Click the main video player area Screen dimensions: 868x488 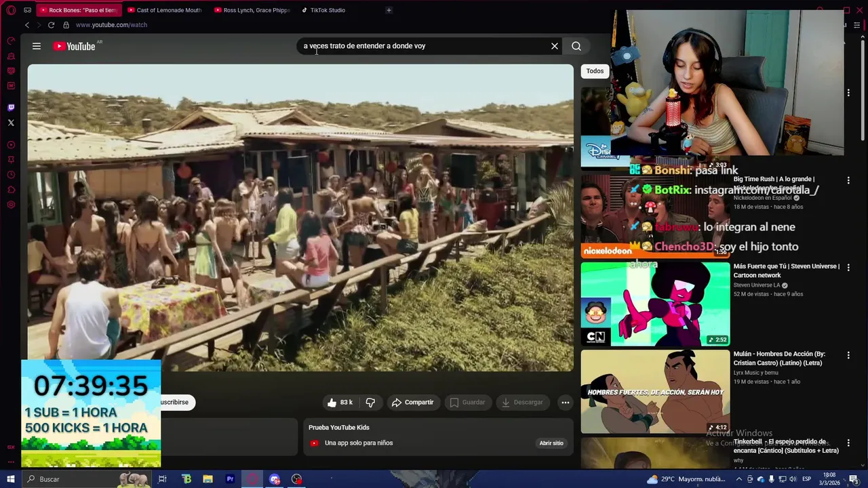300,218
